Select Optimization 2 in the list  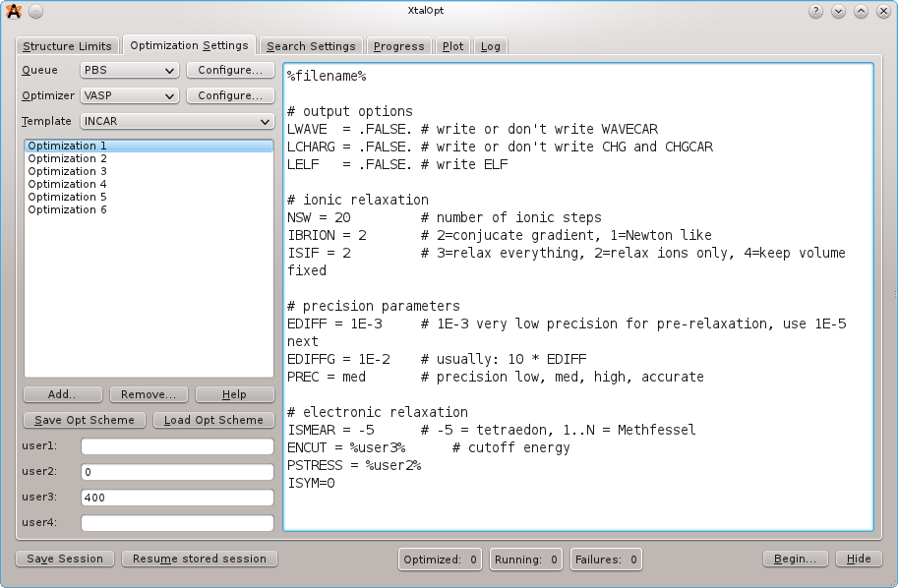pos(149,158)
